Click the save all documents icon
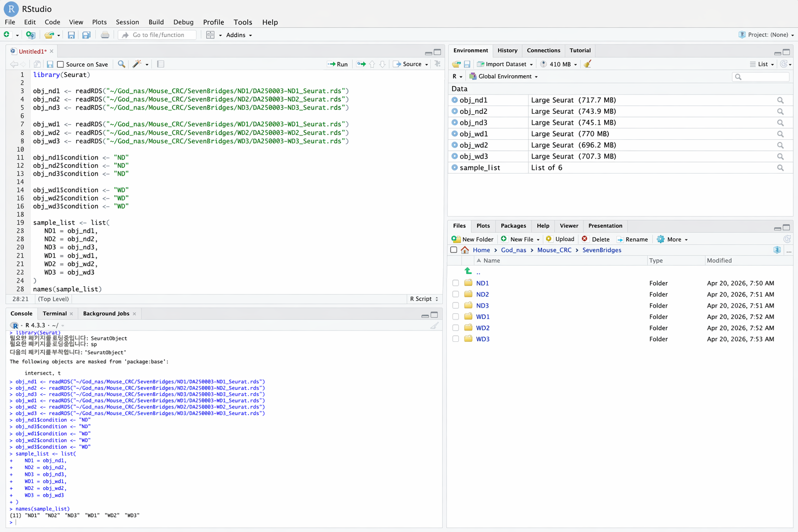The height and width of the screenshot is (532, 798). (x=86, y=35)
